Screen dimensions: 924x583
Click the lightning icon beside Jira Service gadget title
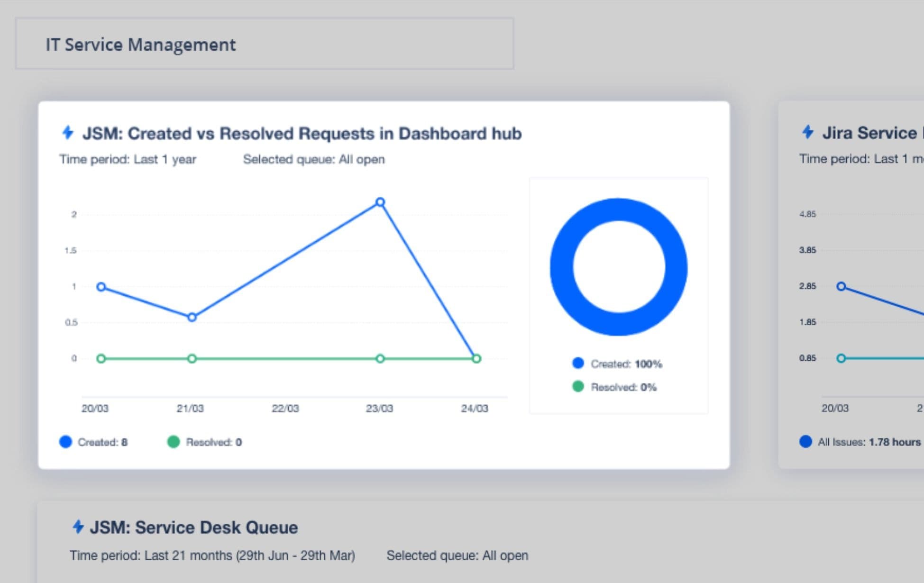pyautogui.click(x=808, y=132)
